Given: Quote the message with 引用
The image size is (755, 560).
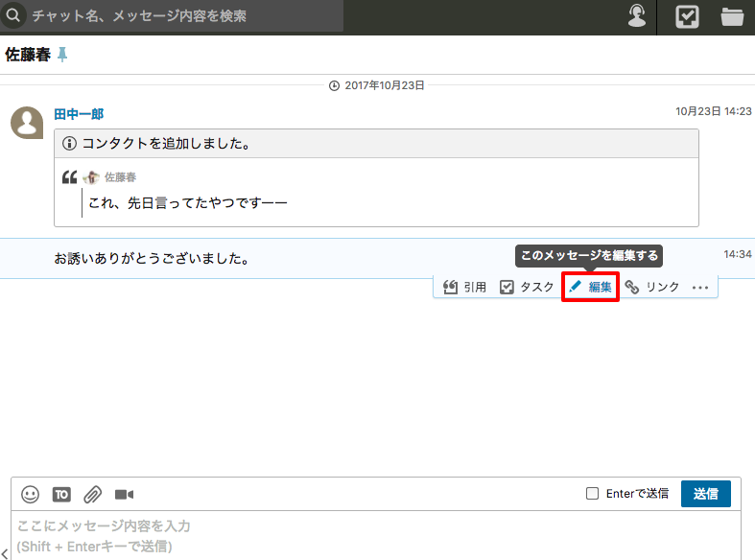Looking at the screenshot, I should click(x=465, y=287).
